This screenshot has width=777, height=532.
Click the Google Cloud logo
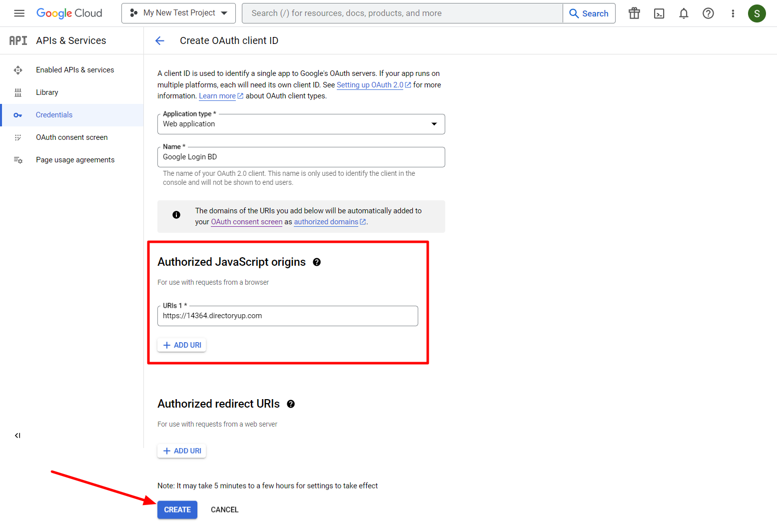(69, 13)
